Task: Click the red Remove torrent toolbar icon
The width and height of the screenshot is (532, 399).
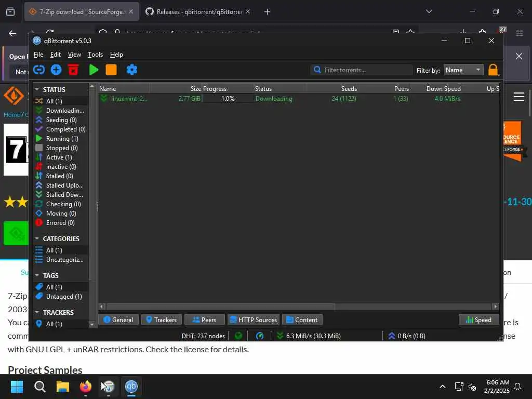Action: [x=73, y=70]
